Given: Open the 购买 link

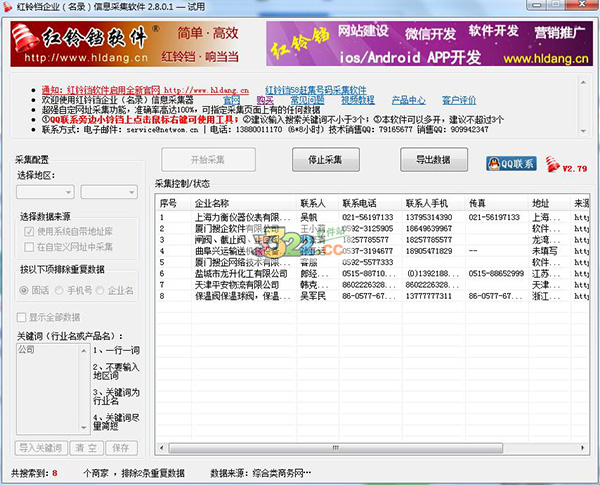Looking at the screenshot, I should pyautogui.click(x=265, y=100).
